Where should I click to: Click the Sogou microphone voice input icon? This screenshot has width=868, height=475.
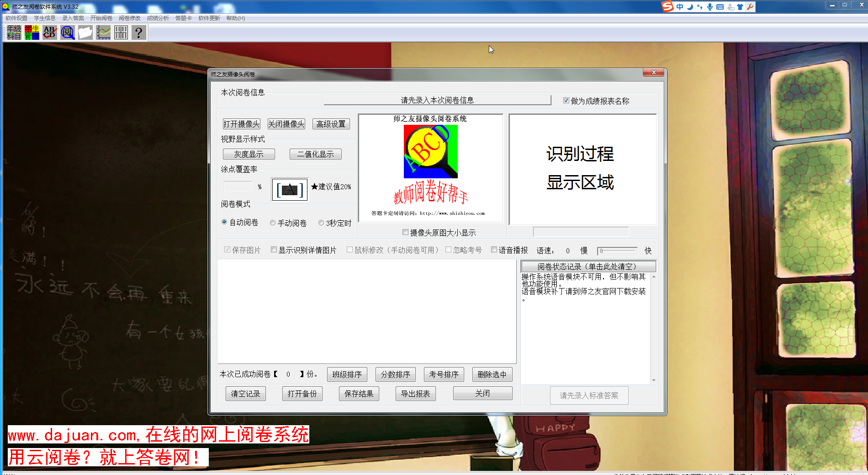(709, 6)
